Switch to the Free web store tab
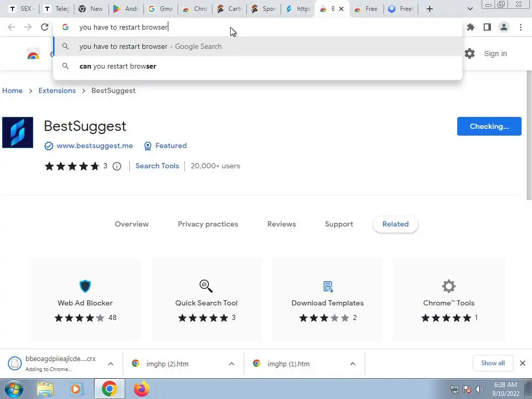The image size is (532, 399). pos(366,9)
